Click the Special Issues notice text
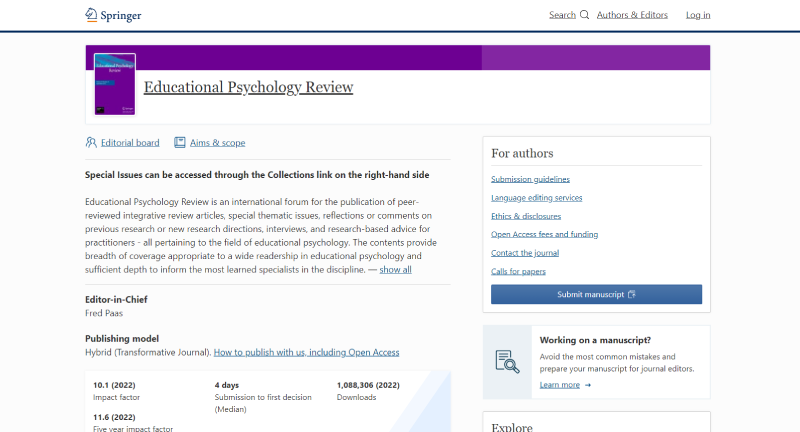800x432 pixels. point(257,175)
